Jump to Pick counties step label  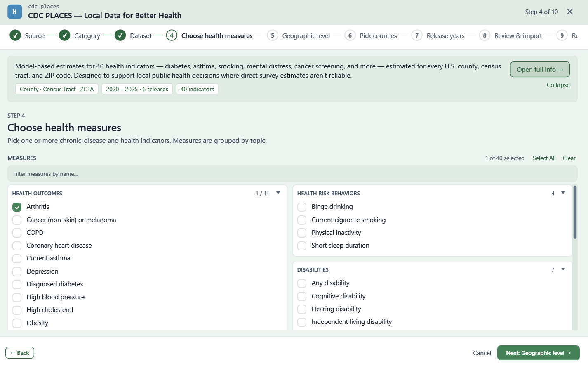coord(378,36)
